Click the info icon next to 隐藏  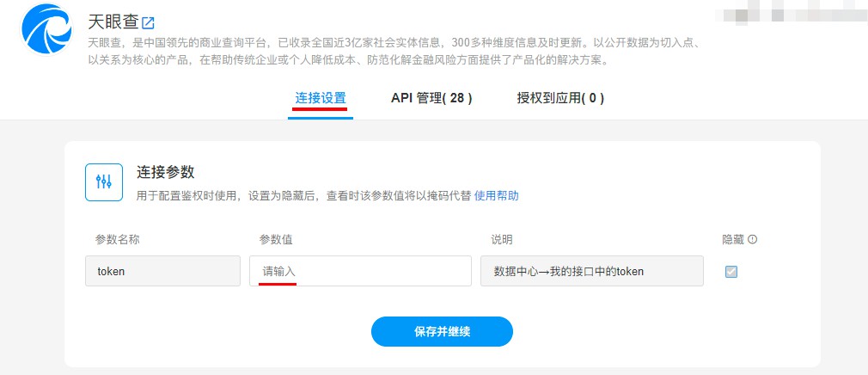click(753, 239)
